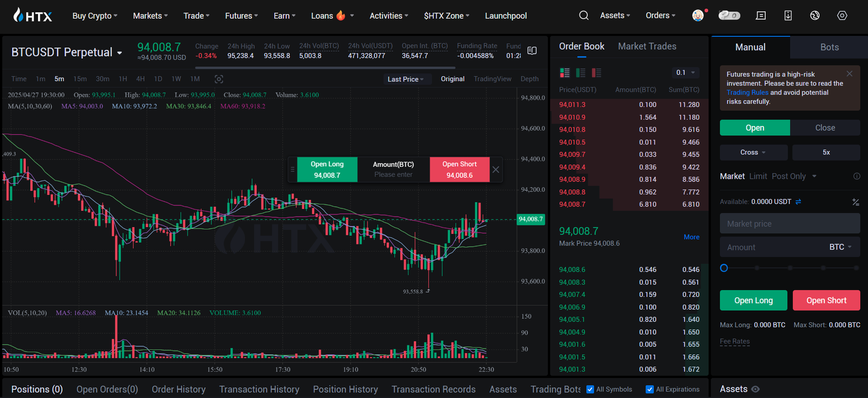Toggle the Assets eye visibility icon
The image size is (868, 398).
point(756,389)
